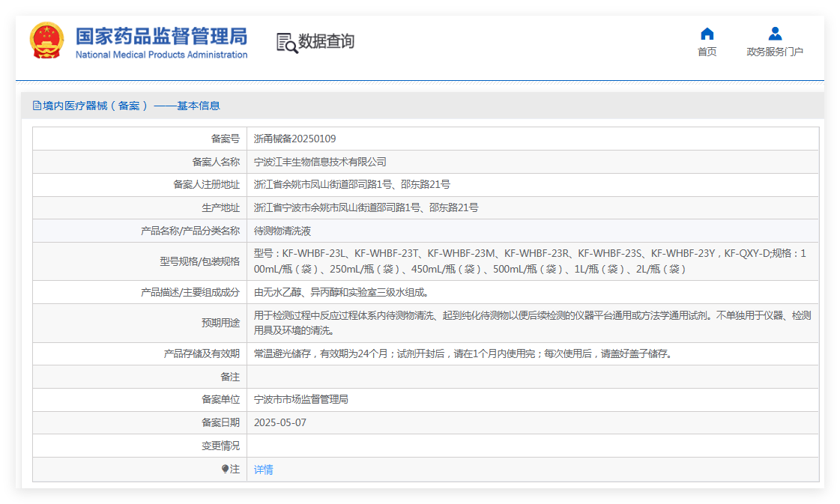Image resolution: width=840 pixels, height=504 pixels.
Task: Click the data query magnifier icon
Action: (x=286, y=43)
